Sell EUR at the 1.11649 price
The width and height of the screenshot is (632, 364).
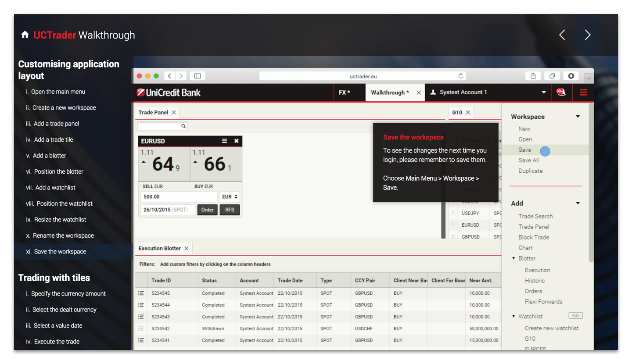(164, 164)
